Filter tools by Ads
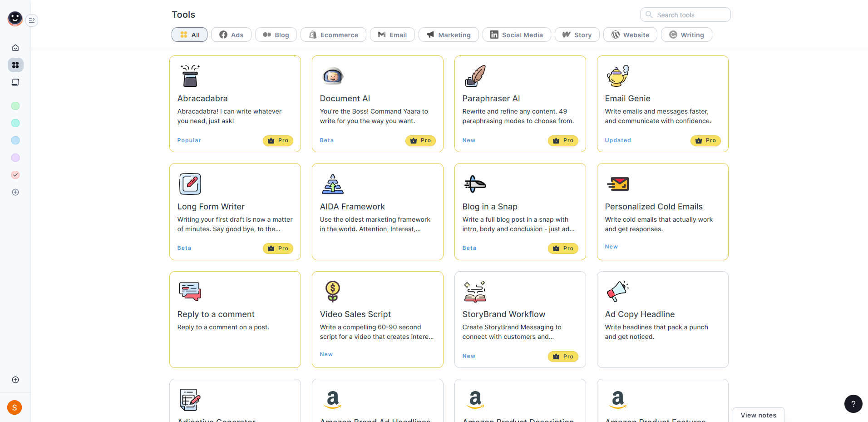This screenshot has height=422, width=868. point(231,35)
